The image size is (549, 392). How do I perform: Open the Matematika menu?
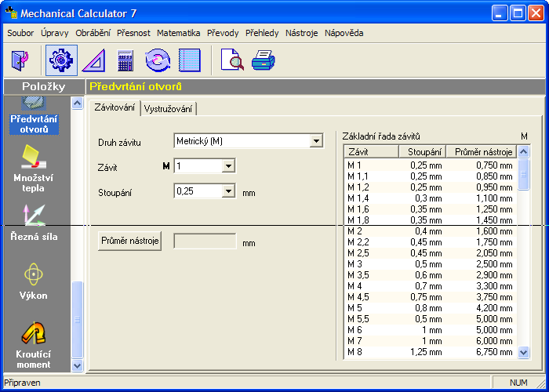coord(179,33)
